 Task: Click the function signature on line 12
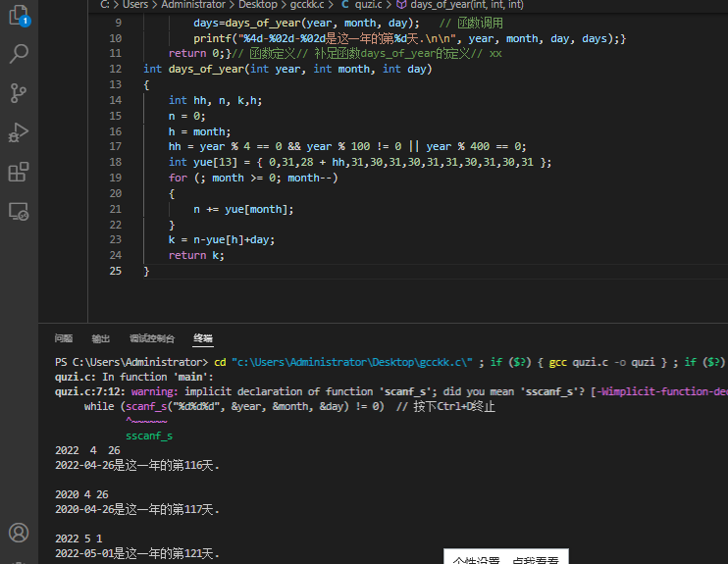point(287,70)
